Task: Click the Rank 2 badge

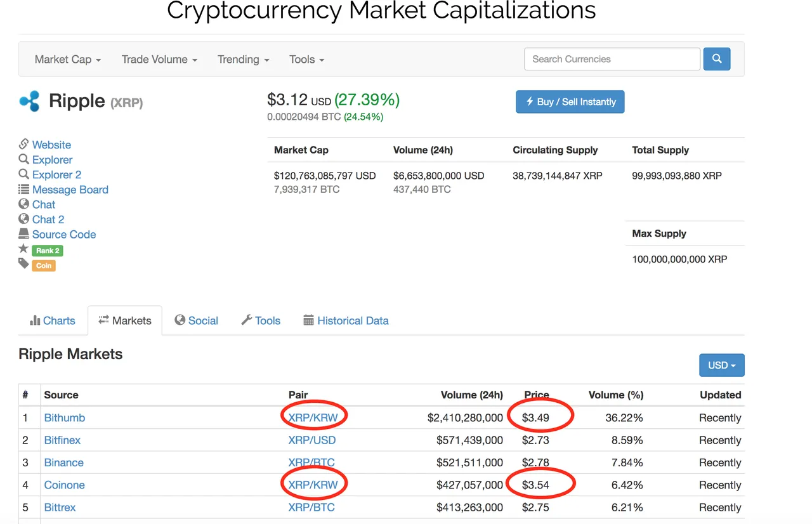Action: 48,251
